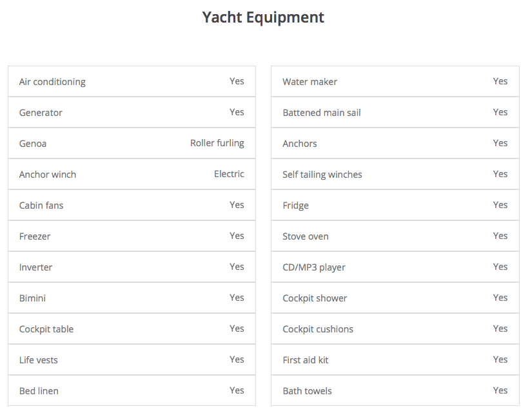Viewport: 530px width, 420px height.
Task: Select the CD/MP3 player label
Action: pos(314,267)
